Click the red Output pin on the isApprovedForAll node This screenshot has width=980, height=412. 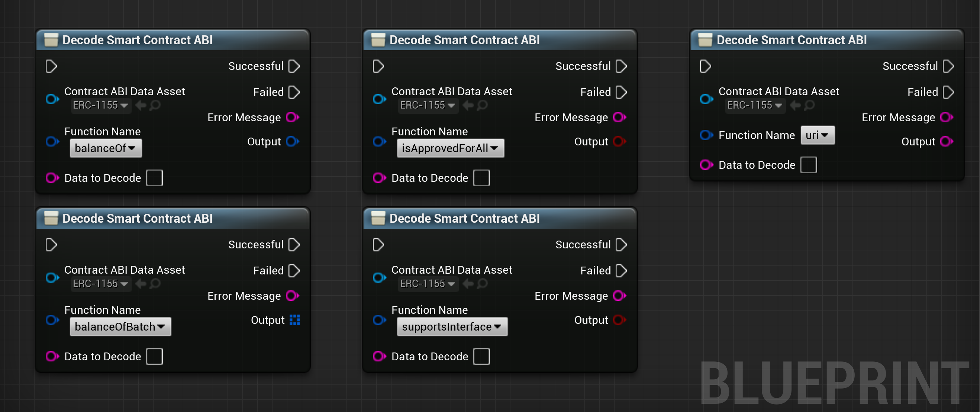[620, 141]
